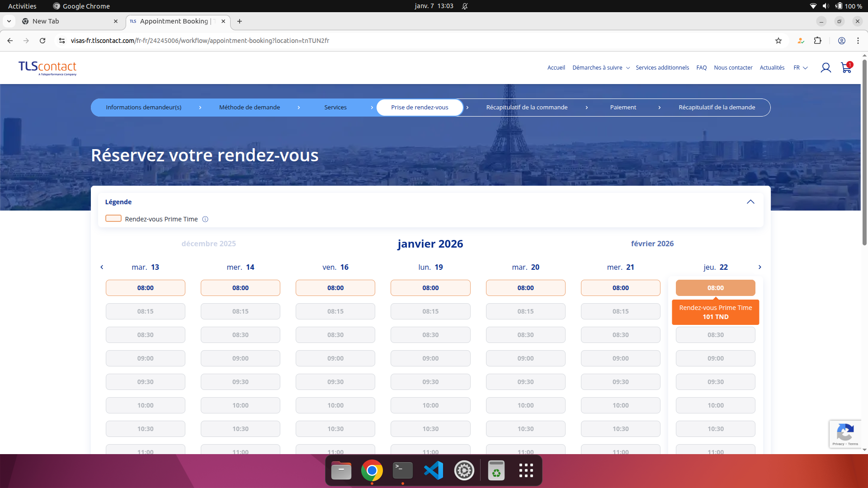
Task: Close the Appointment Booking tab
Action: tap(223, 21)
